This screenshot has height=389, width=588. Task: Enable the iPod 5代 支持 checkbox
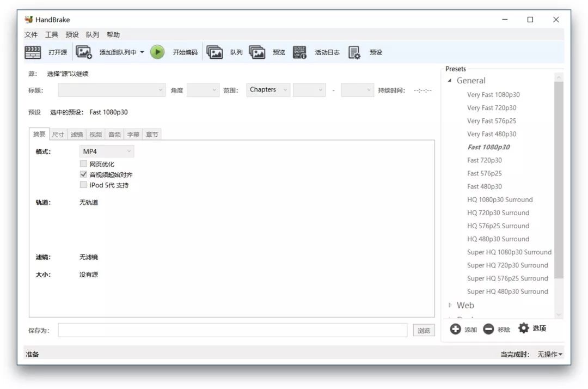click(x=83, y=185)
